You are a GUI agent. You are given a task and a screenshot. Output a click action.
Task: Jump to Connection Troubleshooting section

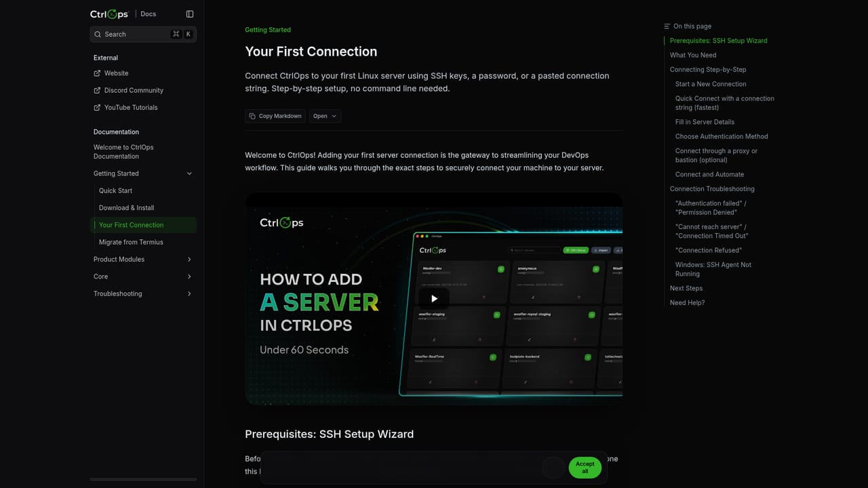click(x=712, y=189)
